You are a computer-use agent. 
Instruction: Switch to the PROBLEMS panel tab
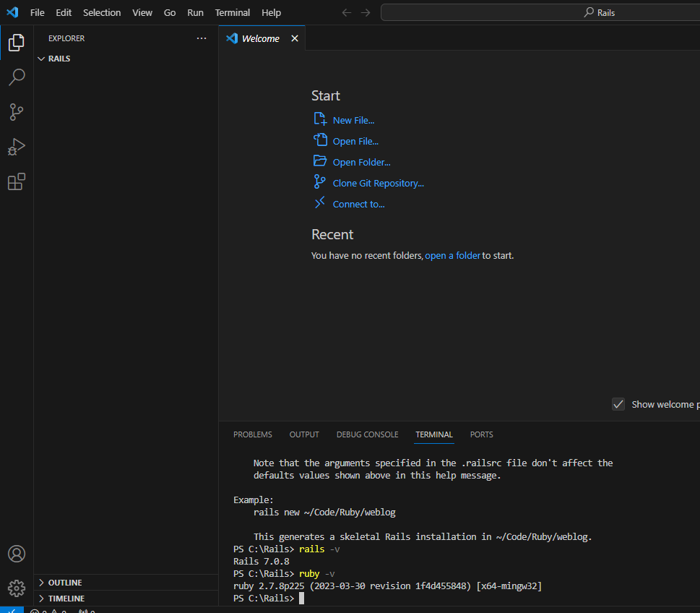253,434
